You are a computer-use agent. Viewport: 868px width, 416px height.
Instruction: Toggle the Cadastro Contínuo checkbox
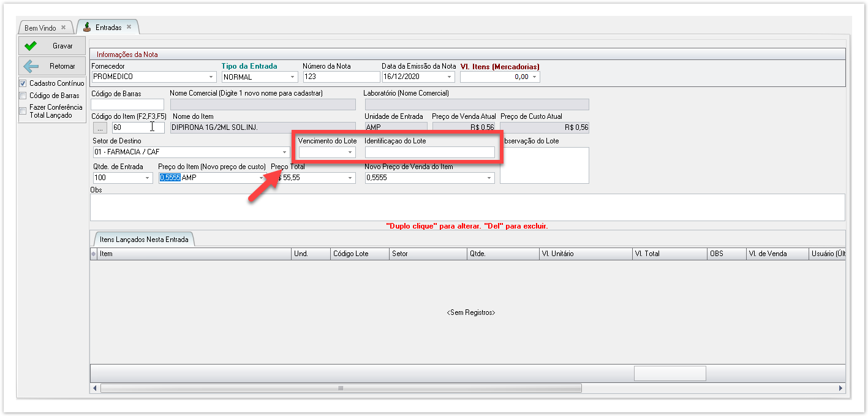pos(23,83)
